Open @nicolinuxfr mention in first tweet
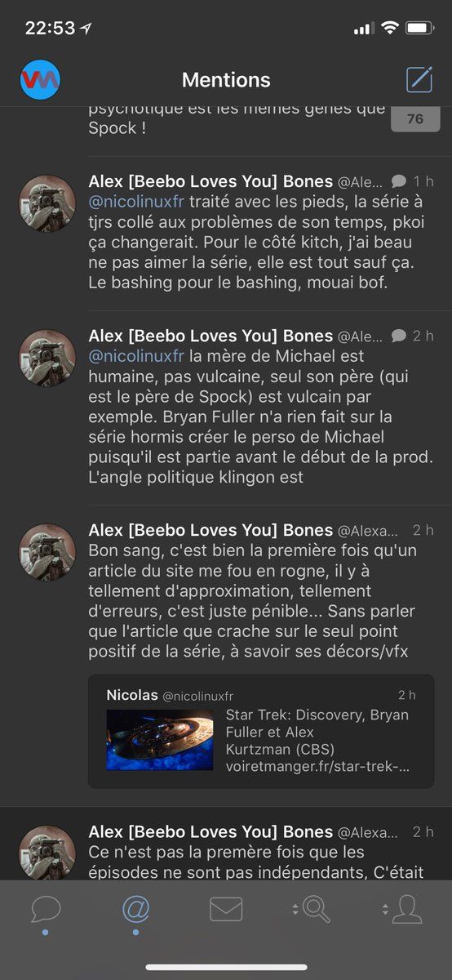This screenshot has width=452, height=980. (136, 201)
